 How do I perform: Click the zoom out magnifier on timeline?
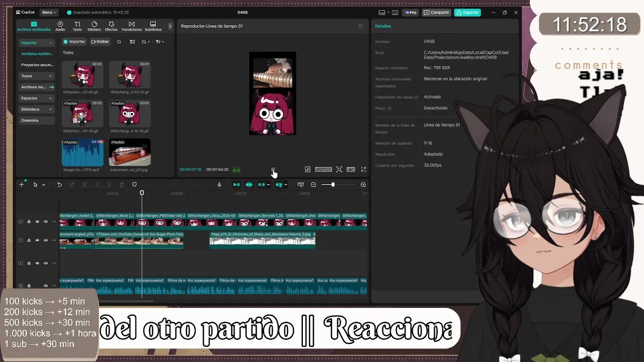click(x=313, y=185)
